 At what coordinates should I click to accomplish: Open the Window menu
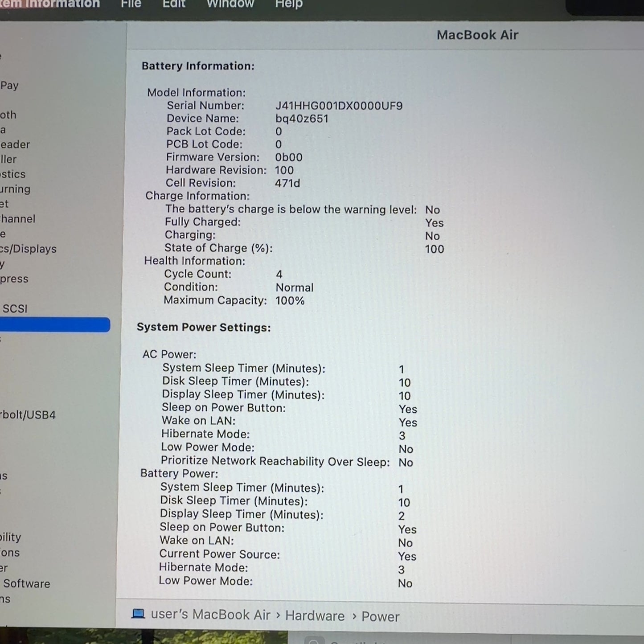(x=230, y=4)
